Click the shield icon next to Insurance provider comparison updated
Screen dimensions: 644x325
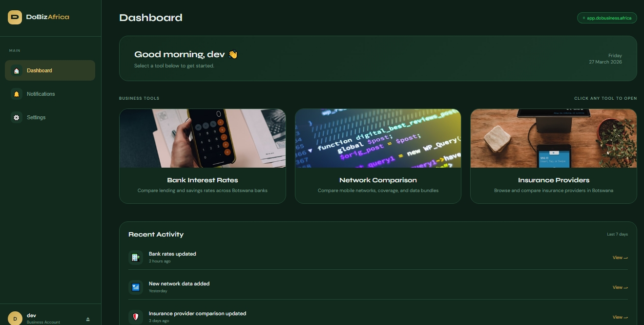click(x=136, y=317)
